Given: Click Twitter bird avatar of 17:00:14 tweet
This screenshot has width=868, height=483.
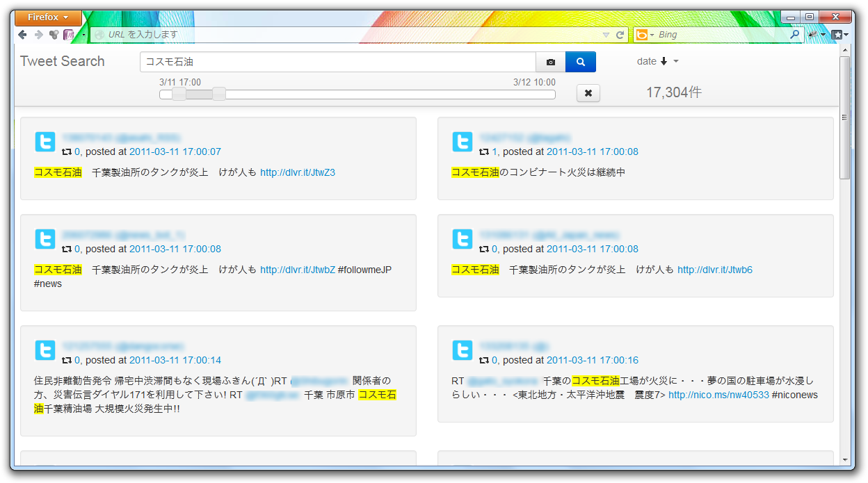Looking at the screenshot, I should pyautogui.click(x=45, y=350).
